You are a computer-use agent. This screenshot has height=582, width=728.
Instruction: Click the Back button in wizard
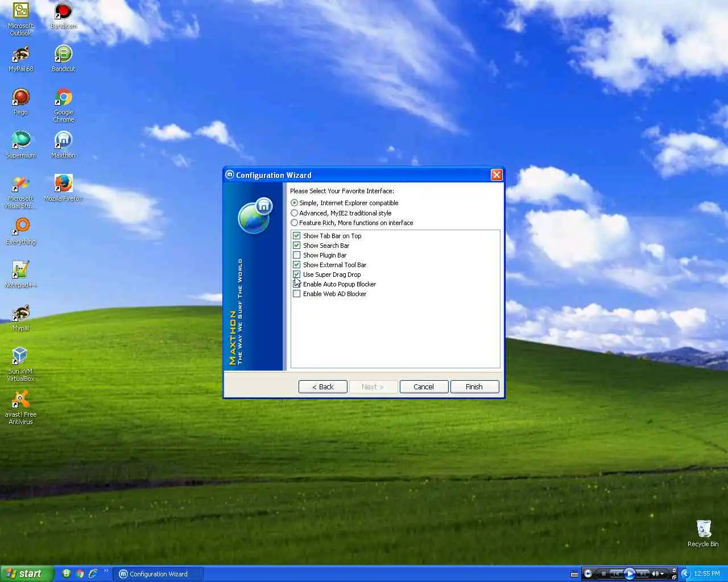click(x=323, y=386)
